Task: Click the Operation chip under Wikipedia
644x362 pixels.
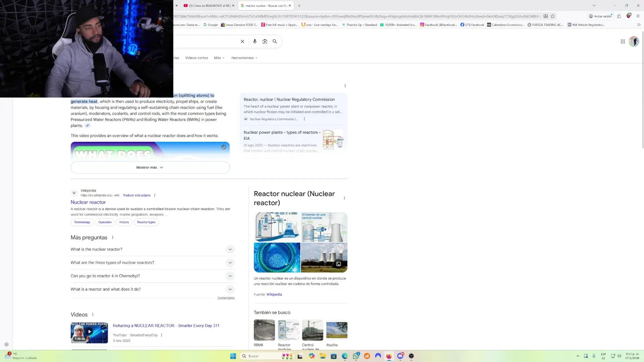Action: [x=105, y=222]
